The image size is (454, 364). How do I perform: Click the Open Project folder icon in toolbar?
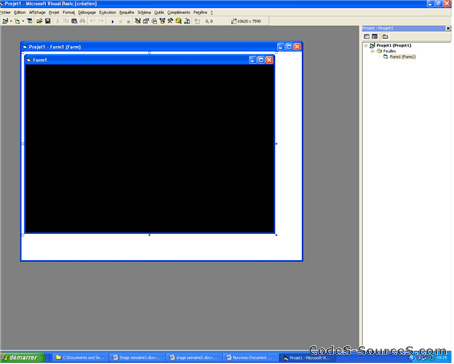coord(39,21)
